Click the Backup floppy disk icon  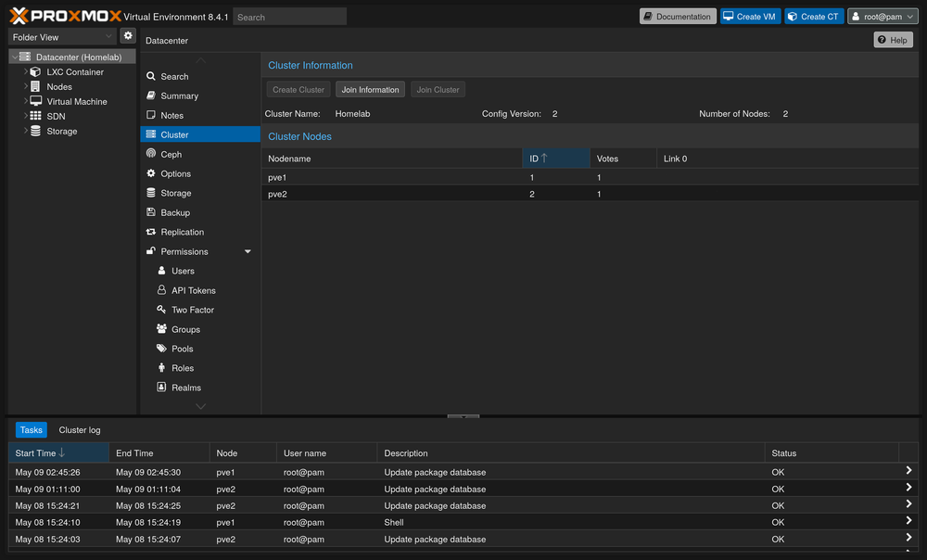click(x=151, y=212)
